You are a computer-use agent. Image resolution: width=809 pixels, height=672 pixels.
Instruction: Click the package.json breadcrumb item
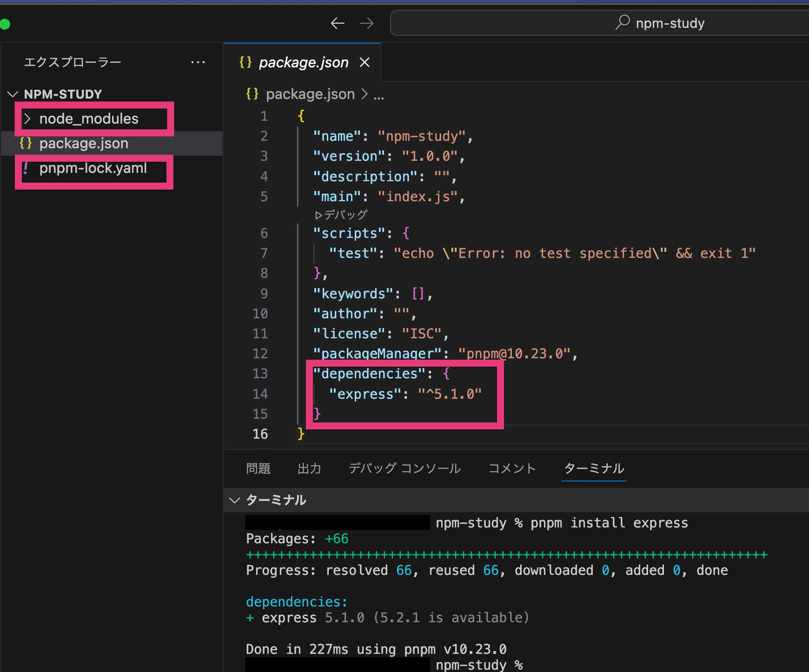click(x=310, y=94)
